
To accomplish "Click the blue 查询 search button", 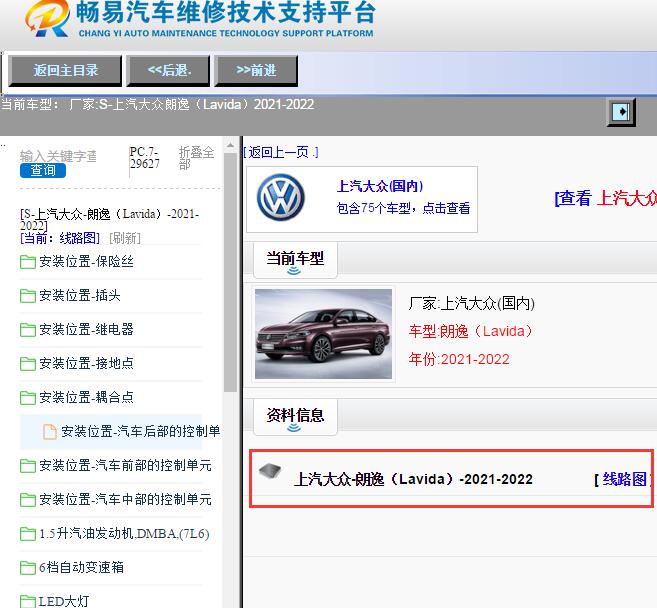I will [43, 171].
